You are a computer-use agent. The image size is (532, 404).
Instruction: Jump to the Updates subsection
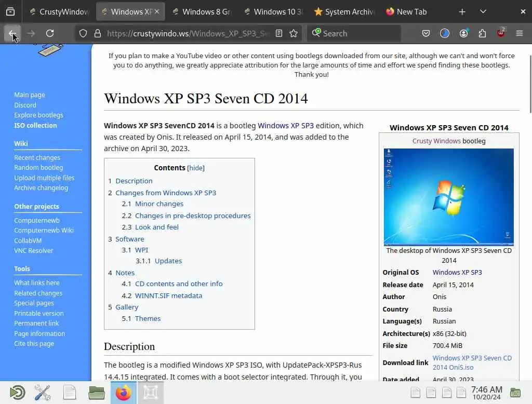point(168,261)
